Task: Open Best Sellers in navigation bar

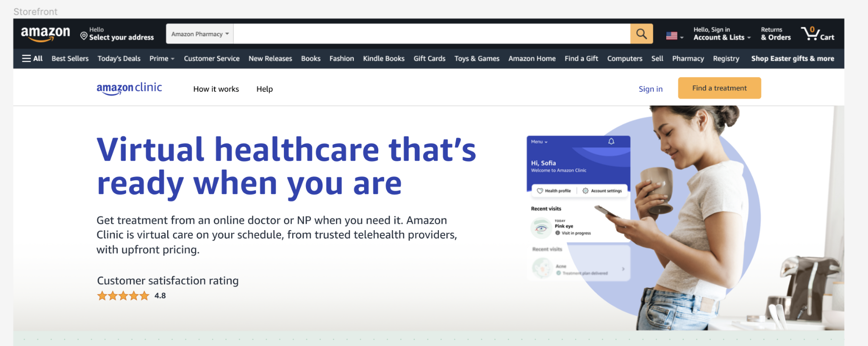Action: click(x=70, y=59)
